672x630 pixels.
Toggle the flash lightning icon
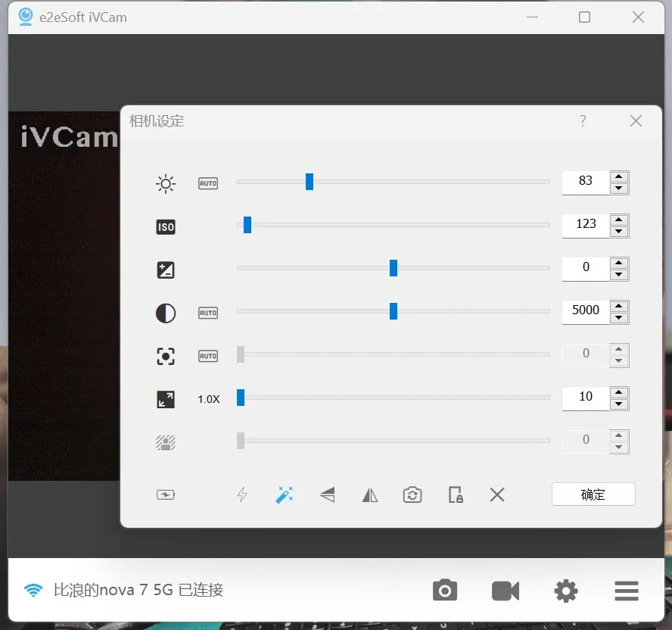pyautogui.click(x=242, y=494)
